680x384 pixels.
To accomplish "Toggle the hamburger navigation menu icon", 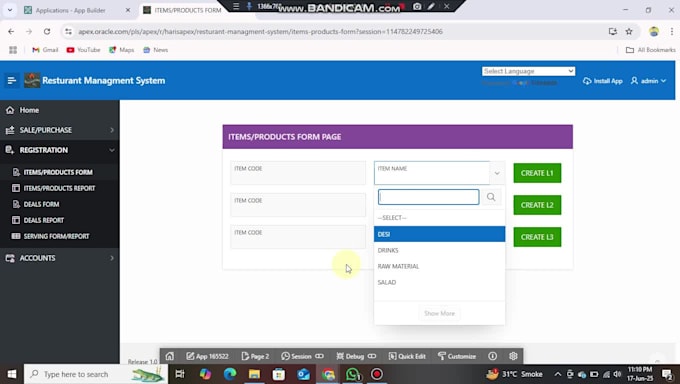I will pyautogui.click(x=12, y=81).
